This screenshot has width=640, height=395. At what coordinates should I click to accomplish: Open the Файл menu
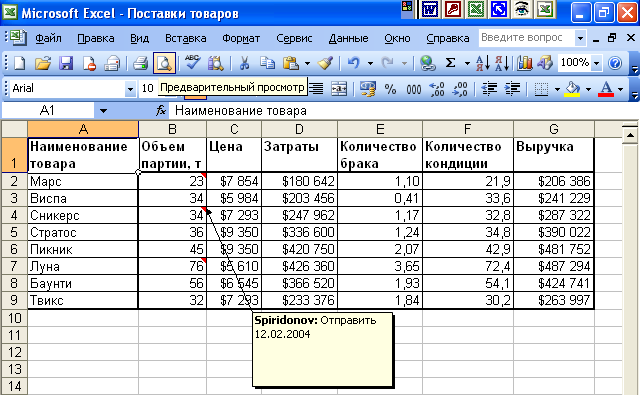[48, 39]
